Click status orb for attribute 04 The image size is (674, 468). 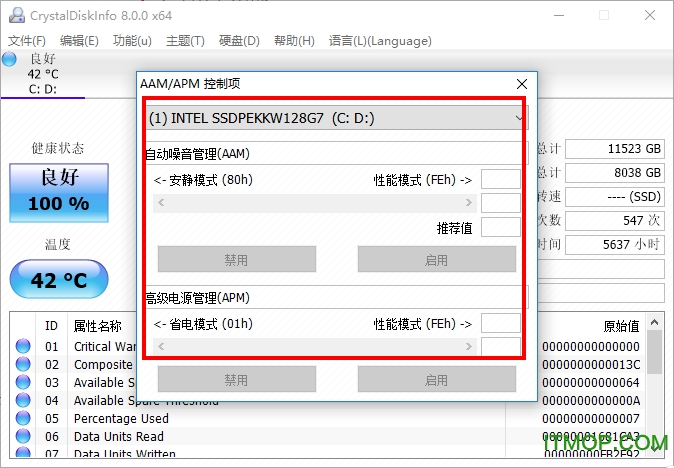pos(23,400)
